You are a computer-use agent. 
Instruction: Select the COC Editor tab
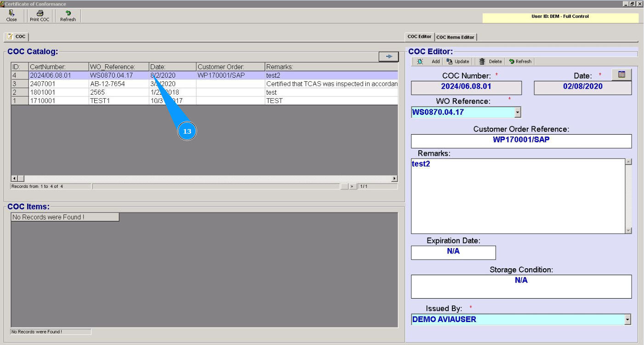tap(420, 37)
